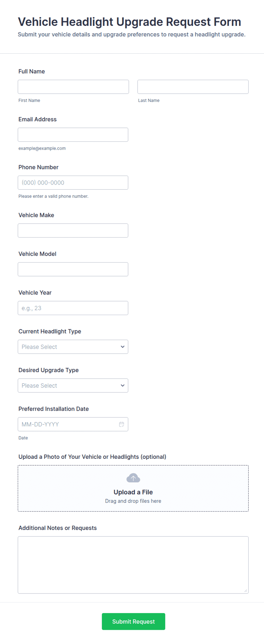Expand the Current Headlight Type dropdown arrow

[x=123, y=347]
